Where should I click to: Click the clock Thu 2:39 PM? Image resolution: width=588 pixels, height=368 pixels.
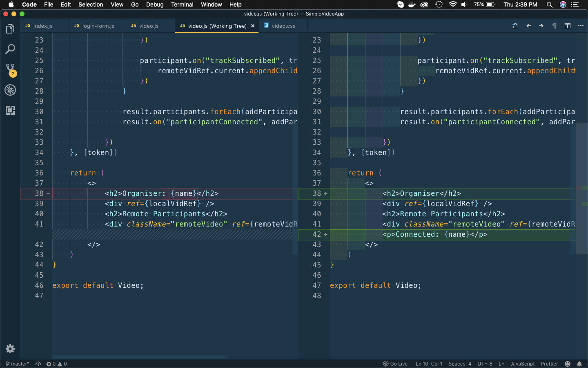pos(520,4)
